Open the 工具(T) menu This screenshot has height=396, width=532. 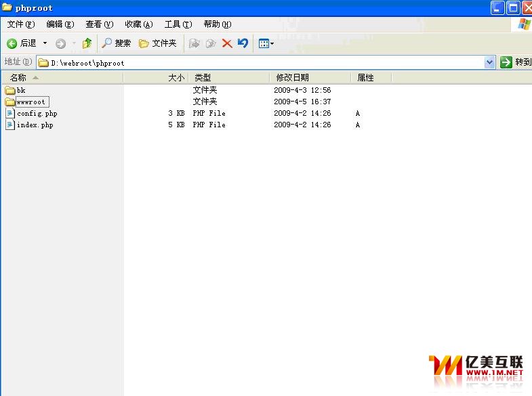tap(178, 24)
